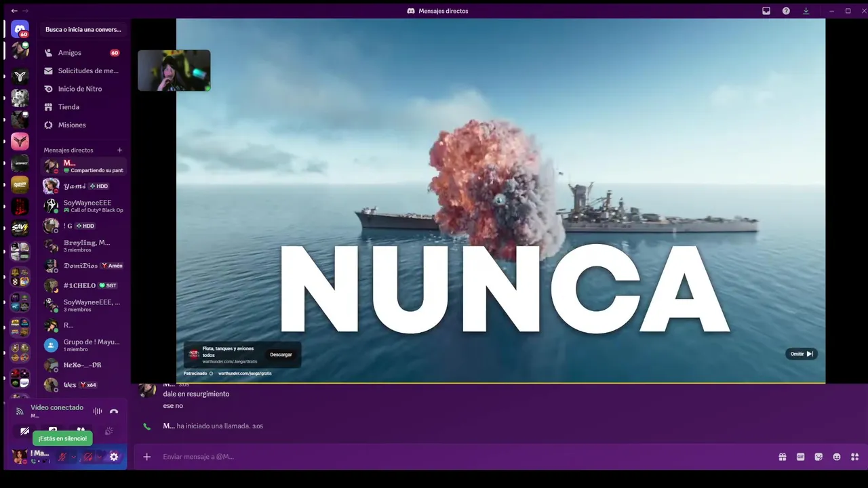Click the download apps arrow icon

pos(806,11)
